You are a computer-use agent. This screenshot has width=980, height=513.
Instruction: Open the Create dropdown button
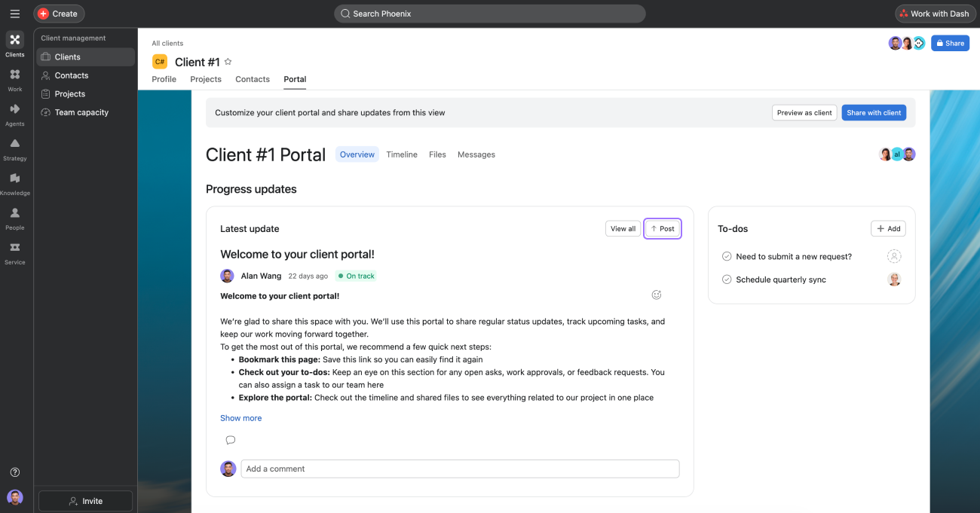(59, 14)
